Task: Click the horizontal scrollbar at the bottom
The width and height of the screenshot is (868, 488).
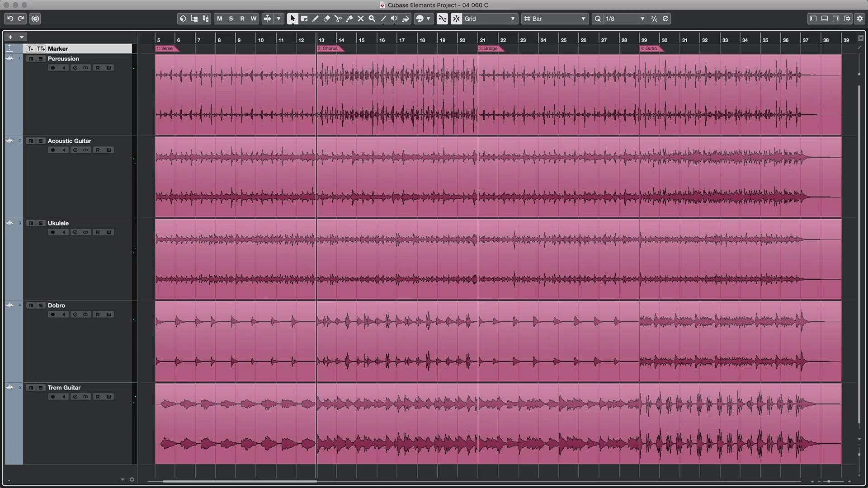Action: [240, 481]
